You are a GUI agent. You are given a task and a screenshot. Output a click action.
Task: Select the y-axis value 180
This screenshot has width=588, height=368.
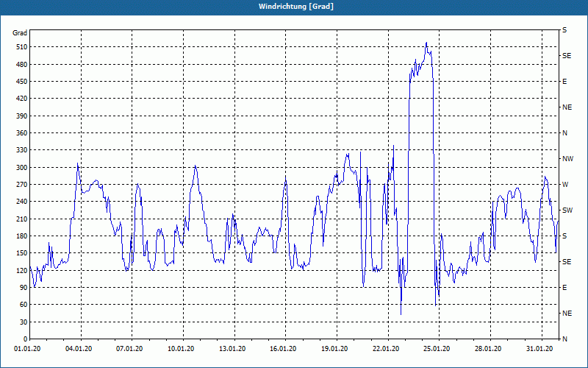[22, 236]
